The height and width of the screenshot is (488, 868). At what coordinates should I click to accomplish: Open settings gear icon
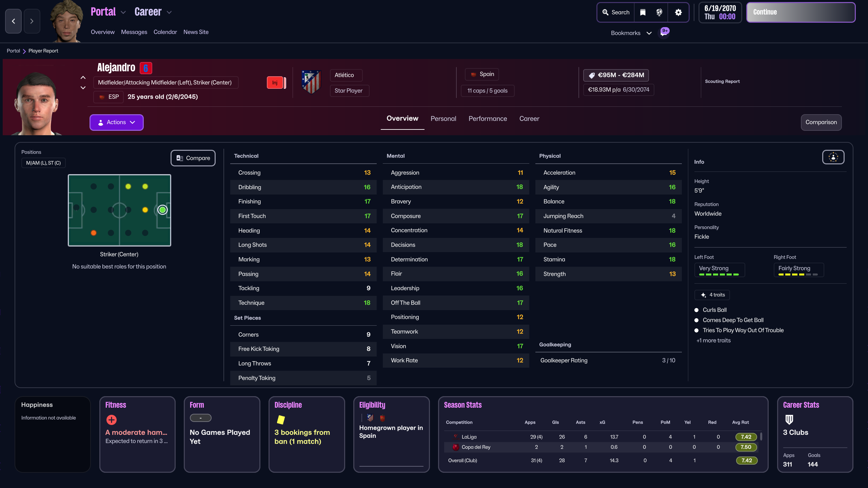(678, 13)
